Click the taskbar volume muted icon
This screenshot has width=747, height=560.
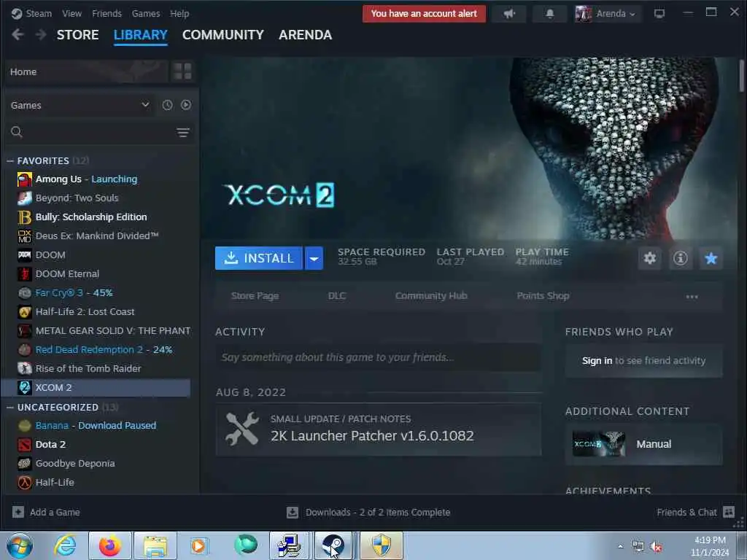point(657,547)
